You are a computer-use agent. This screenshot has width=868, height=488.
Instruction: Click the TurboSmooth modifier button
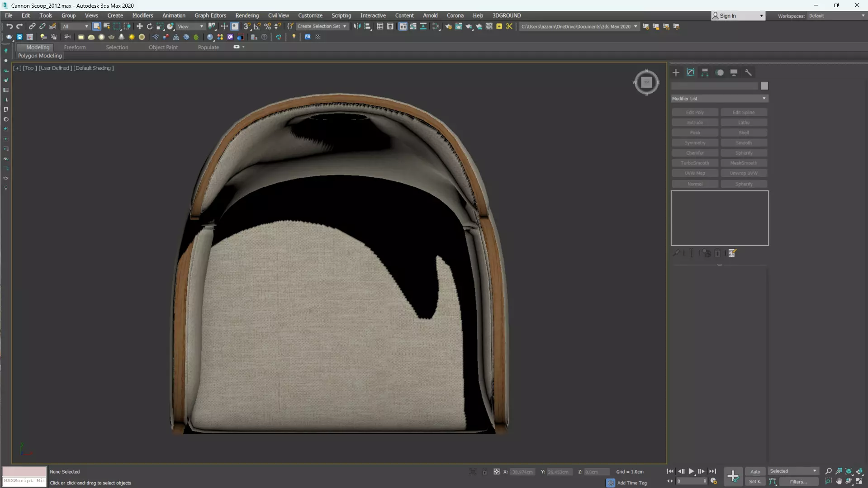point(695,163)
